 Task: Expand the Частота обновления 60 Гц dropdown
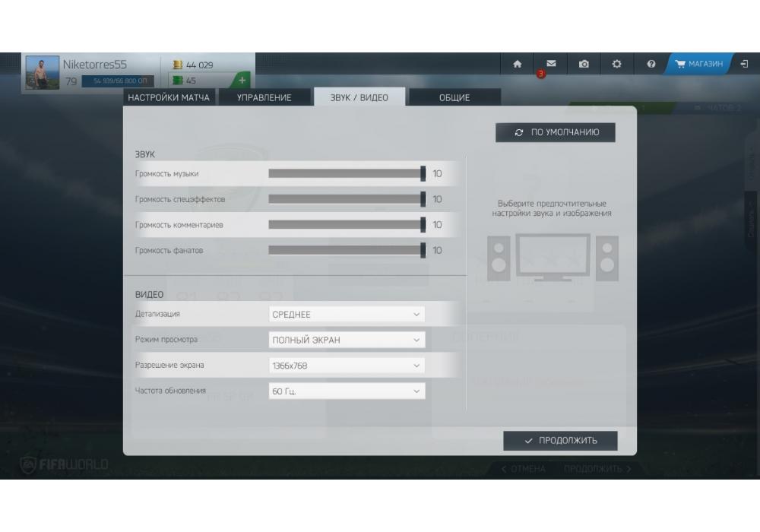(347, 391)
